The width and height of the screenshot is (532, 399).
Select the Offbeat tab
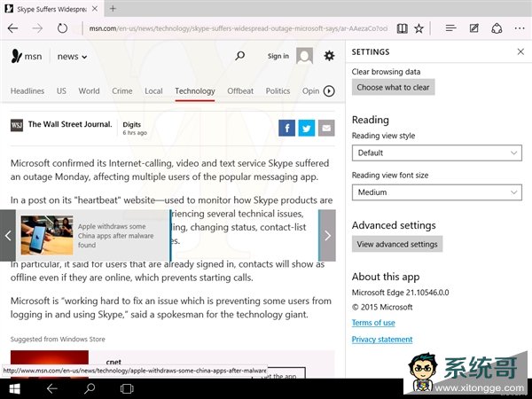click(240, 91)
